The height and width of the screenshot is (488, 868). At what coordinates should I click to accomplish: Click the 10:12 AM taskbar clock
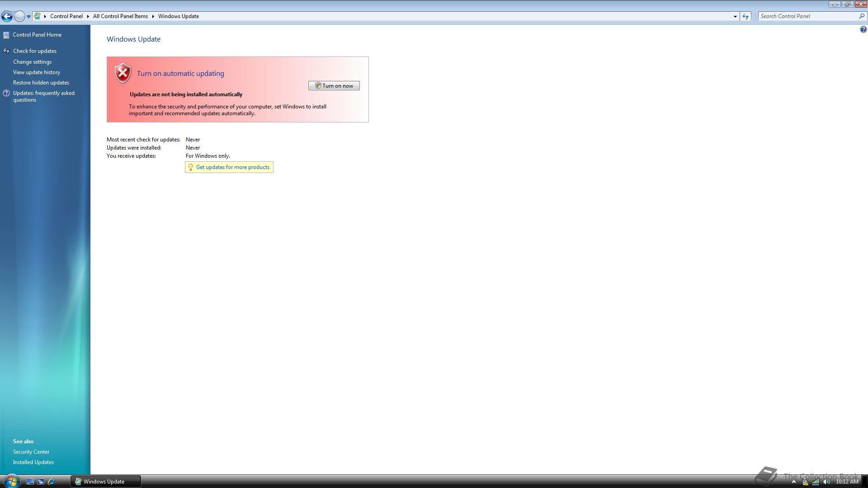click(x=847, y=482)
